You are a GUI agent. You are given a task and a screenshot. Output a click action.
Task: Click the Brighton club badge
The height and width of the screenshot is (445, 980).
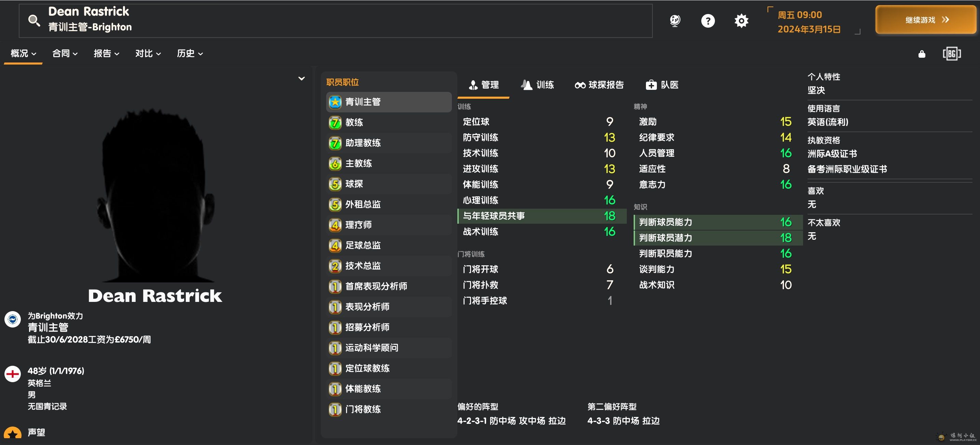(x=13, y=319)
